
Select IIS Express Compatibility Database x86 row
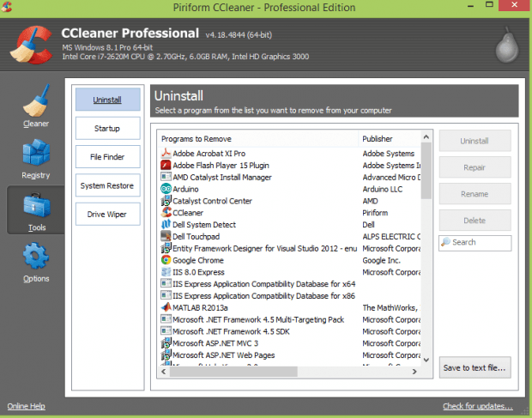(x=290, y=296)
